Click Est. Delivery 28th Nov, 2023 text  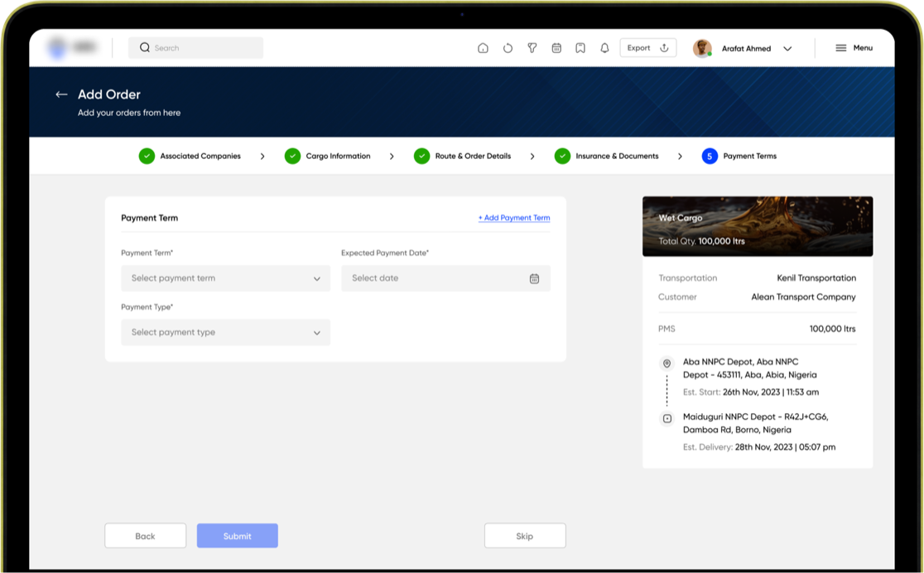point(759,447)
